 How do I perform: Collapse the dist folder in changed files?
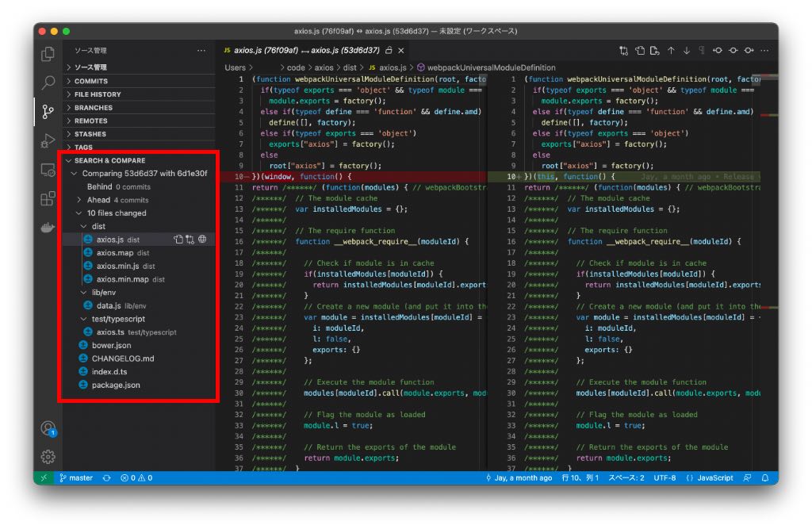[85, 226]
